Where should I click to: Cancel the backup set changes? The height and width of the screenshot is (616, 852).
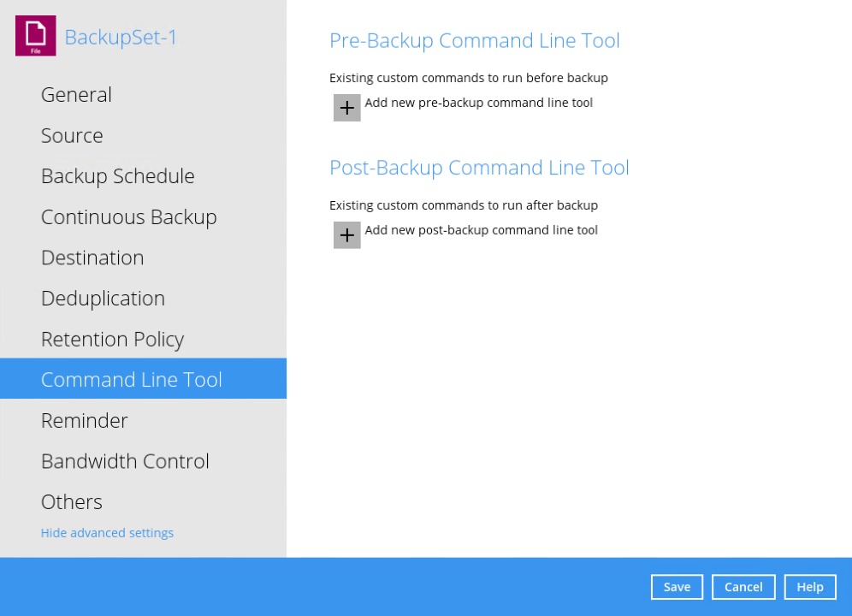click(x=743, y=587)
